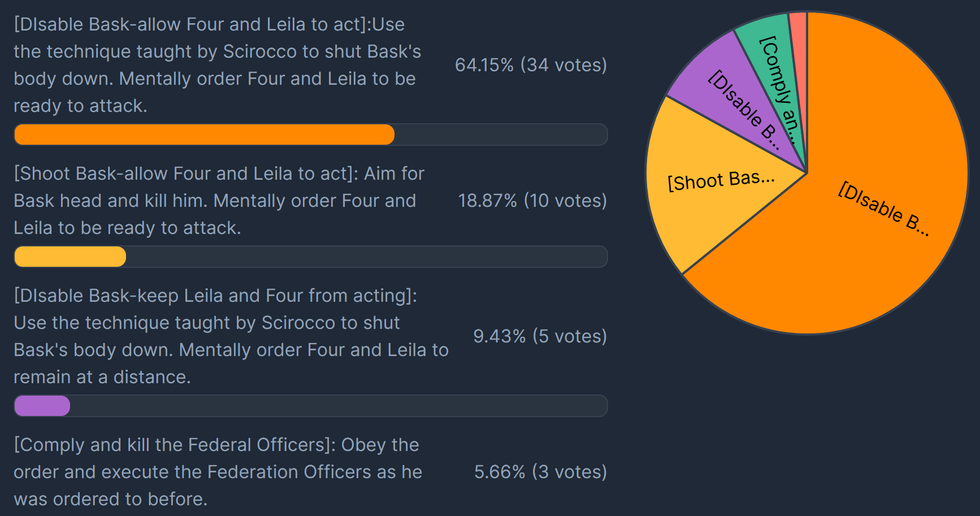Click the large orange pie slice
This screenshot has height=516, width=980.
865,226
